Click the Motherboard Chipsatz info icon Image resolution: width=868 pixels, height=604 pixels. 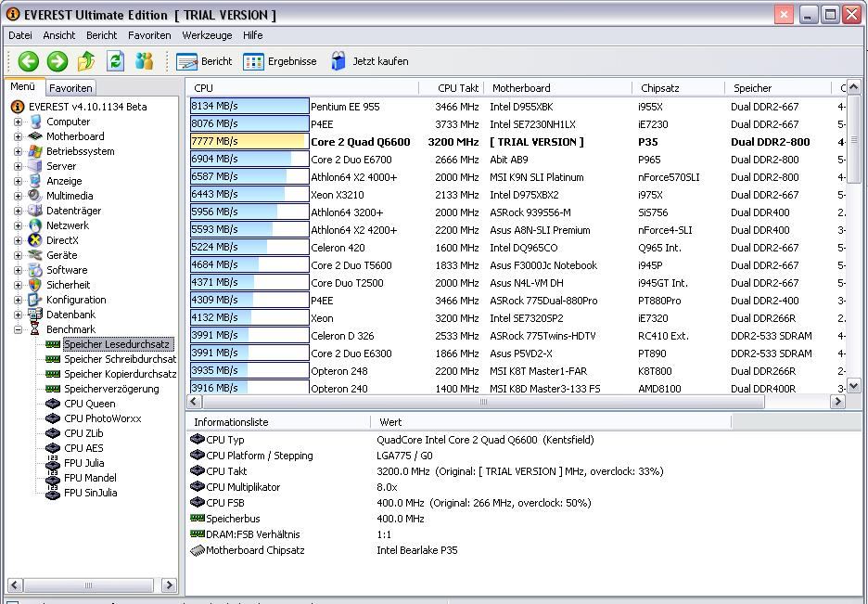click(x=198, y=550)
